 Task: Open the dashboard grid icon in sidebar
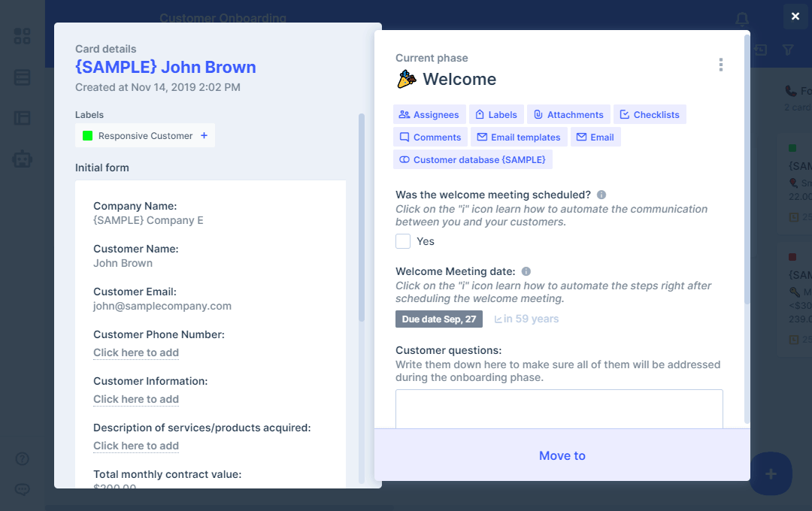pyautogui.click(x=23, y=36)
